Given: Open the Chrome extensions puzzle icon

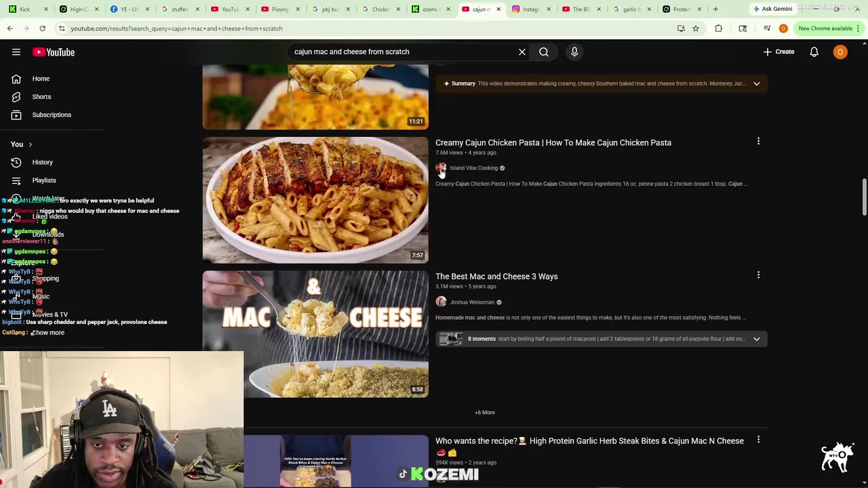Looking at the screenshot, I should [718, 28].
